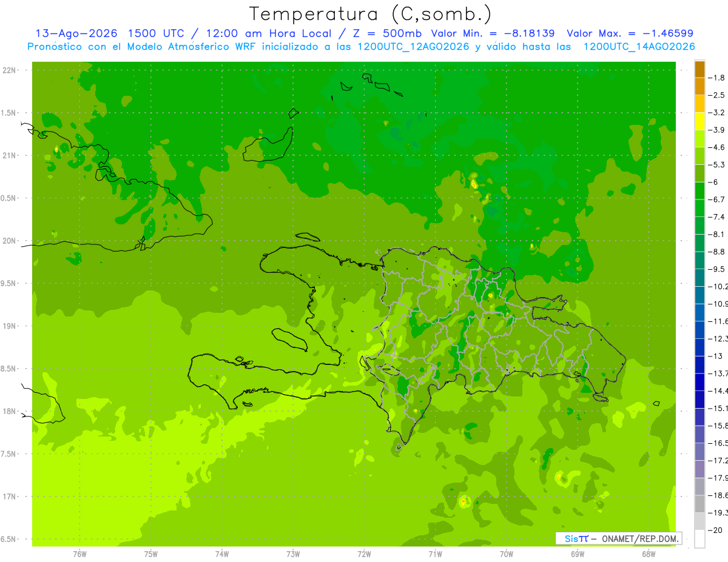This screenshot has height=562, width=728.
Task: Click the white swatch below -20
Action: click(x=699, y=539)
